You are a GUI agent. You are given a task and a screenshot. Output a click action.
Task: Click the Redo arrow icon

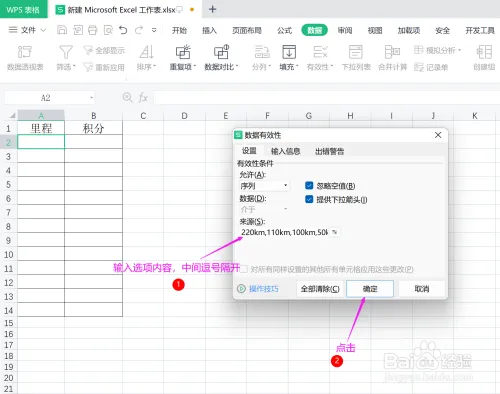139,30
